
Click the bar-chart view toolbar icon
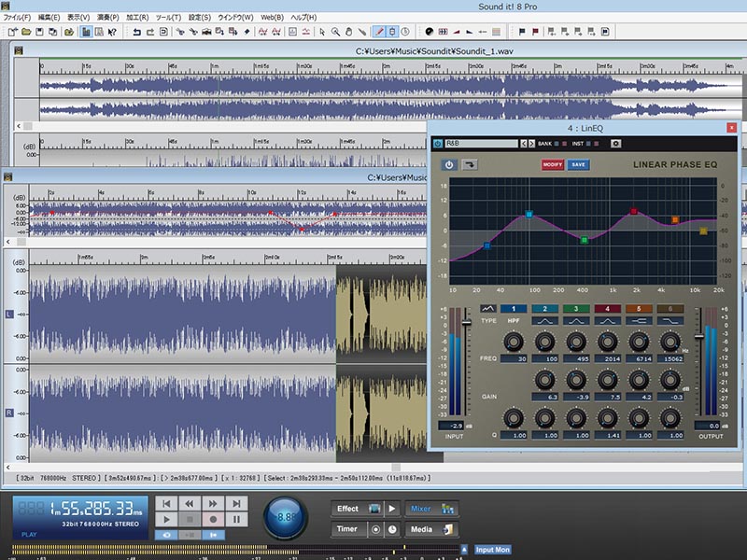86,32
